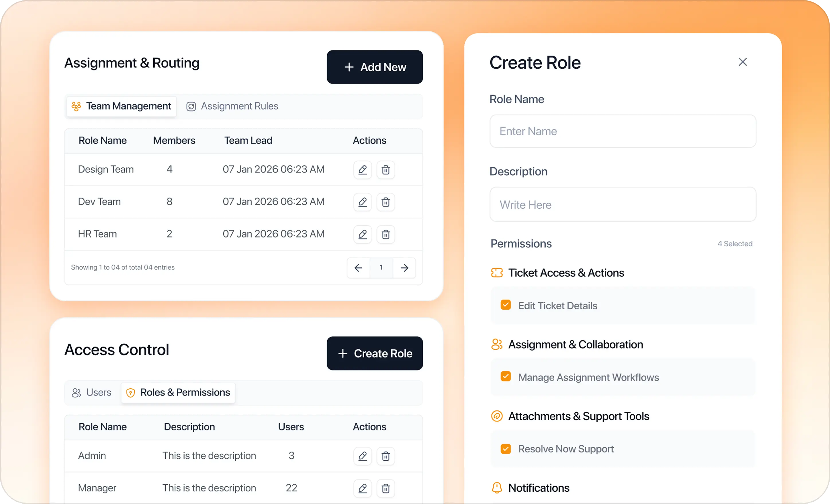
Task: Click the Notifications bell icon
Action: (497, 488)
